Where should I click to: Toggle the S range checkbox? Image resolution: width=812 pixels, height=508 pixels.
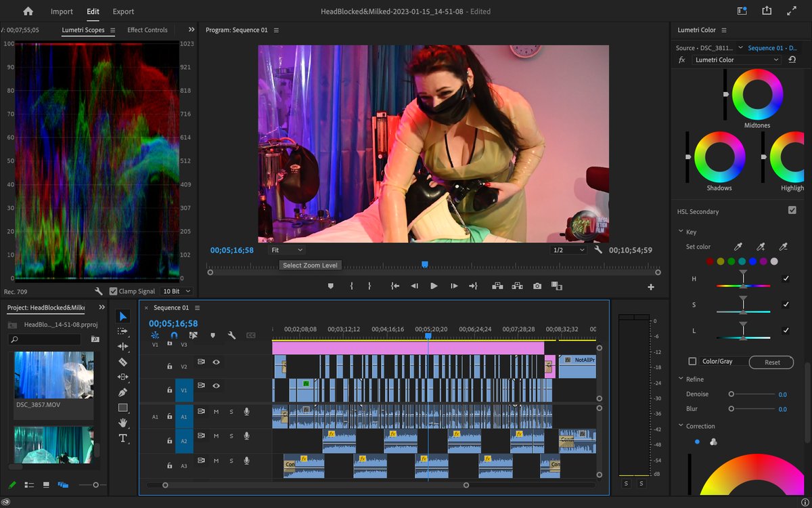[x=786, y=305]
